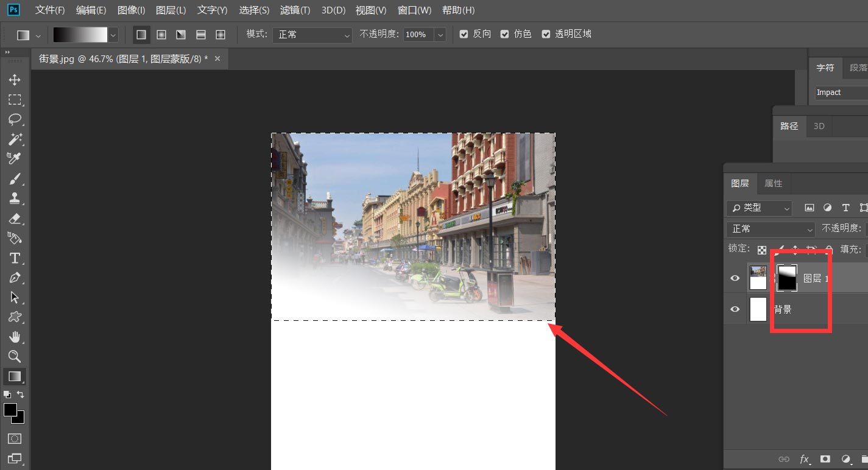Open the 不透明度 opacity dropdown arrow
Screen dimensions: 868x470
click(440, 35)
